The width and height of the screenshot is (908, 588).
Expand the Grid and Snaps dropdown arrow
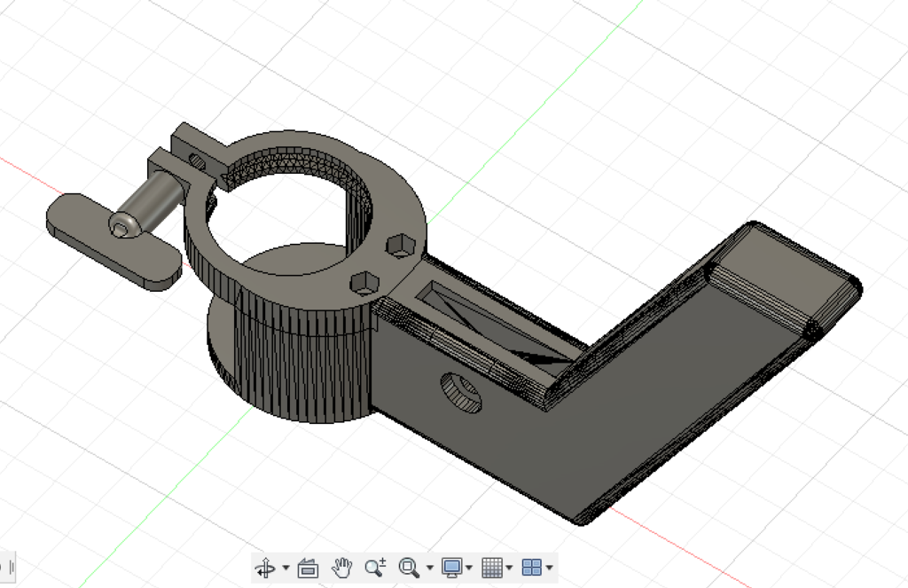coord(510,568)
